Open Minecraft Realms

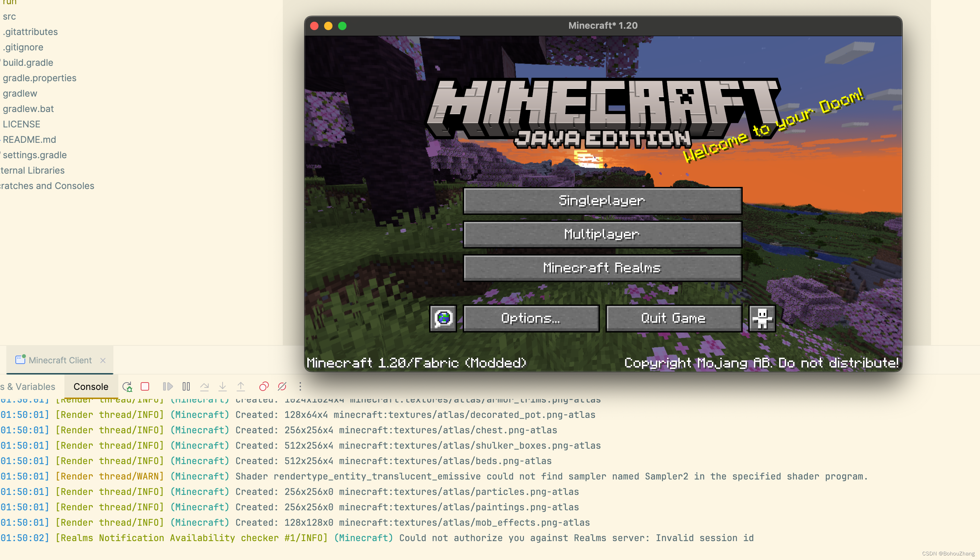pyautogui.click(x=602, y=268)
